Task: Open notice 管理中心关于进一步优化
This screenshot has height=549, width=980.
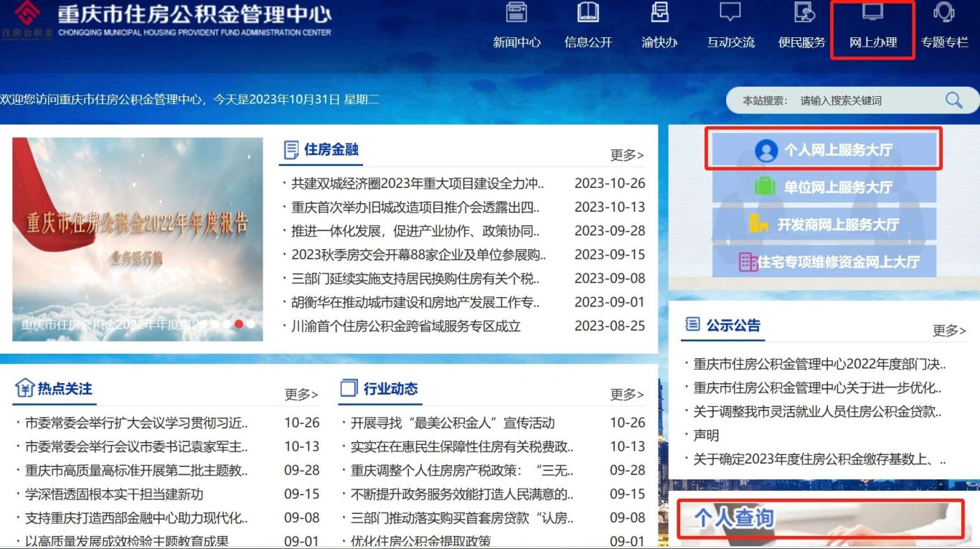Action: click(x=817, y=388)
